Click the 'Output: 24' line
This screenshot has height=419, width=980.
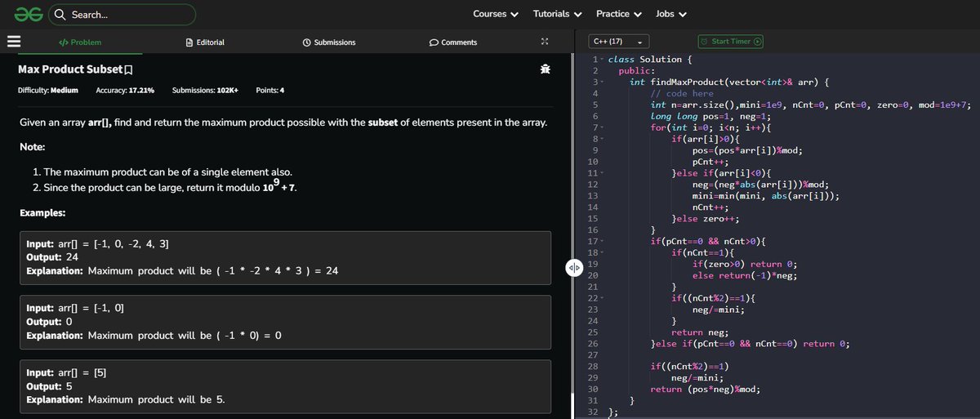pyautogui.click(x=52, y=257)
